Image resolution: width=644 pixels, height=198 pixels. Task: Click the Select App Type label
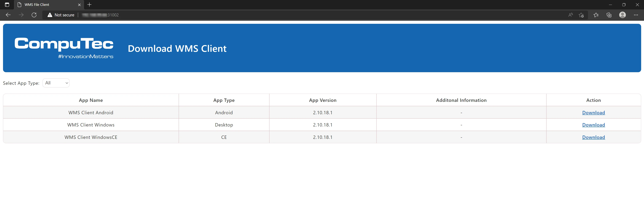(x=21, y=83)
